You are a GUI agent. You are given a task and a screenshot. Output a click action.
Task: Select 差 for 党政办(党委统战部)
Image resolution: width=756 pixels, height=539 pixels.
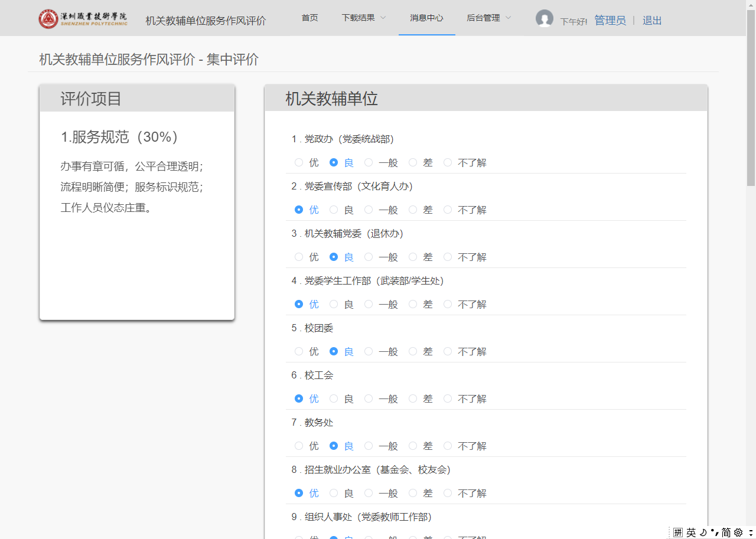tap(413, 162)
